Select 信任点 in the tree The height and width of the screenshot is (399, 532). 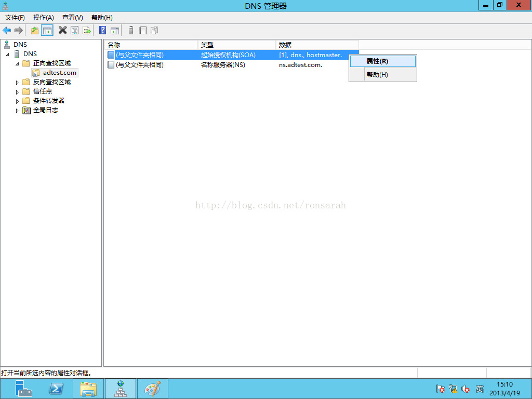pos(43,91)
